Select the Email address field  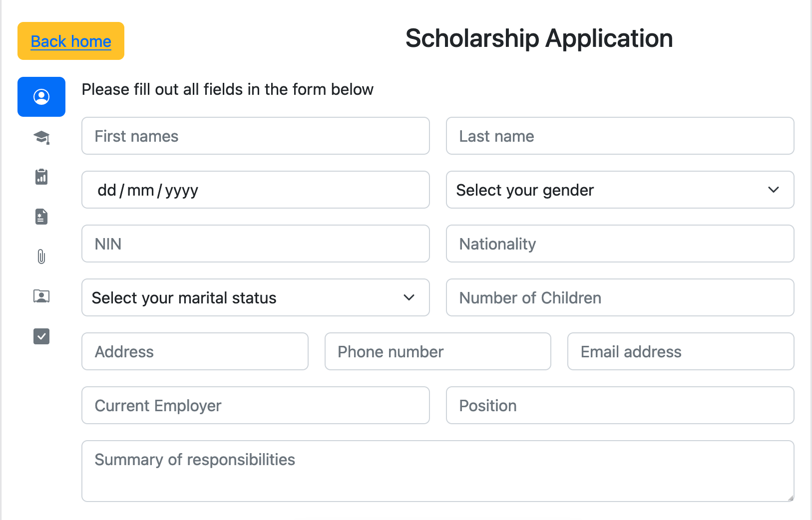680,351
